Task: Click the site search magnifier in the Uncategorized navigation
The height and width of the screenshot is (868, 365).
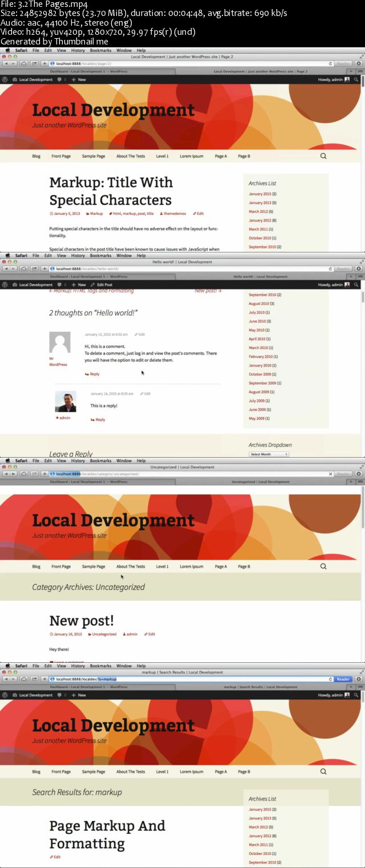Action: (323, 567)
